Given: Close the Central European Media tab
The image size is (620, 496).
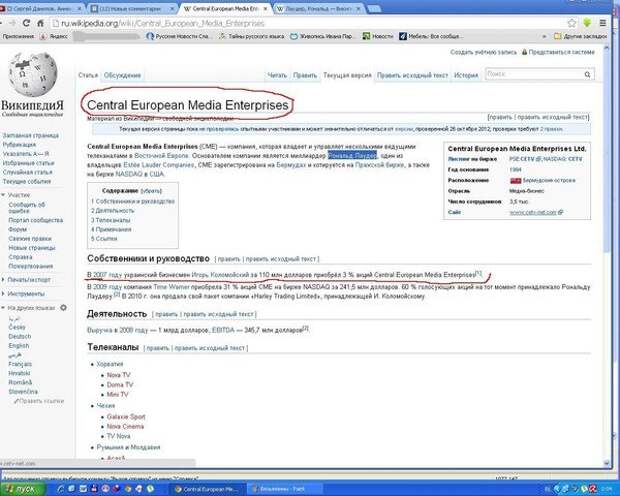Looking at the screenshot, I should [265, 8].
